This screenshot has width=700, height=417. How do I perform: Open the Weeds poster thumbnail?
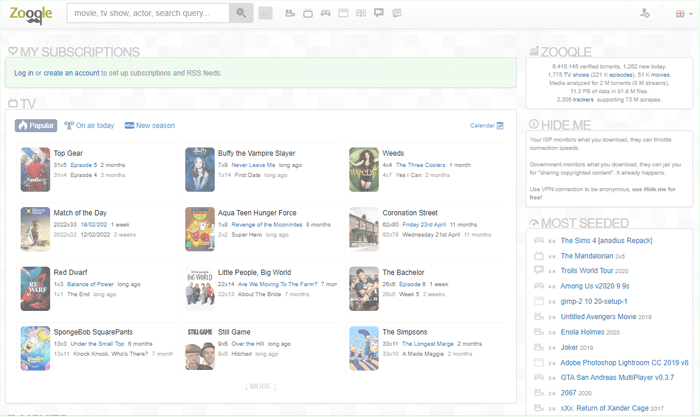click(364, 170)
